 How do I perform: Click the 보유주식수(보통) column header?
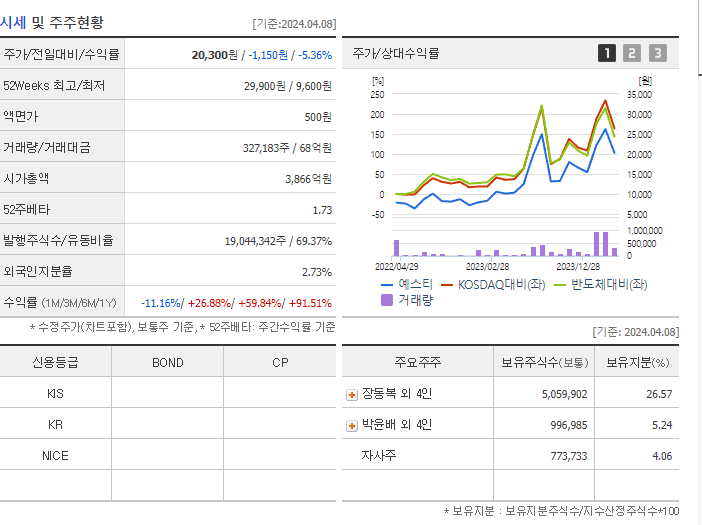(544, 362)
